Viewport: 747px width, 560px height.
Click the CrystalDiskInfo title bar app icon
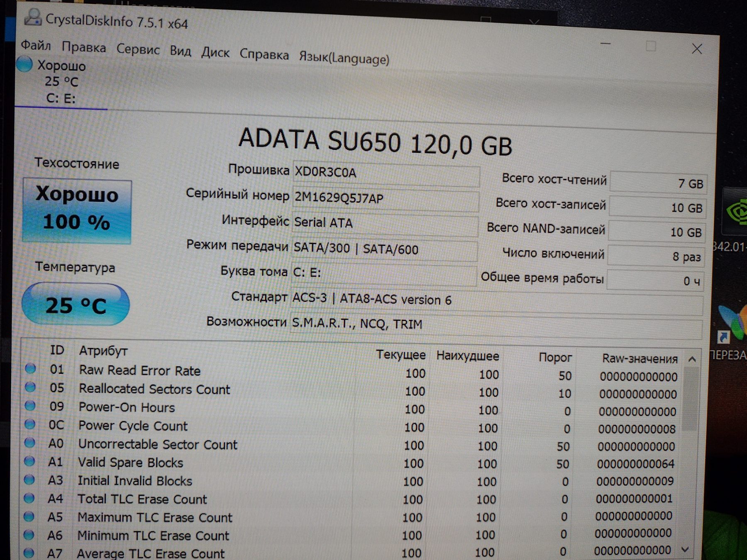click(x=33, y=17)
